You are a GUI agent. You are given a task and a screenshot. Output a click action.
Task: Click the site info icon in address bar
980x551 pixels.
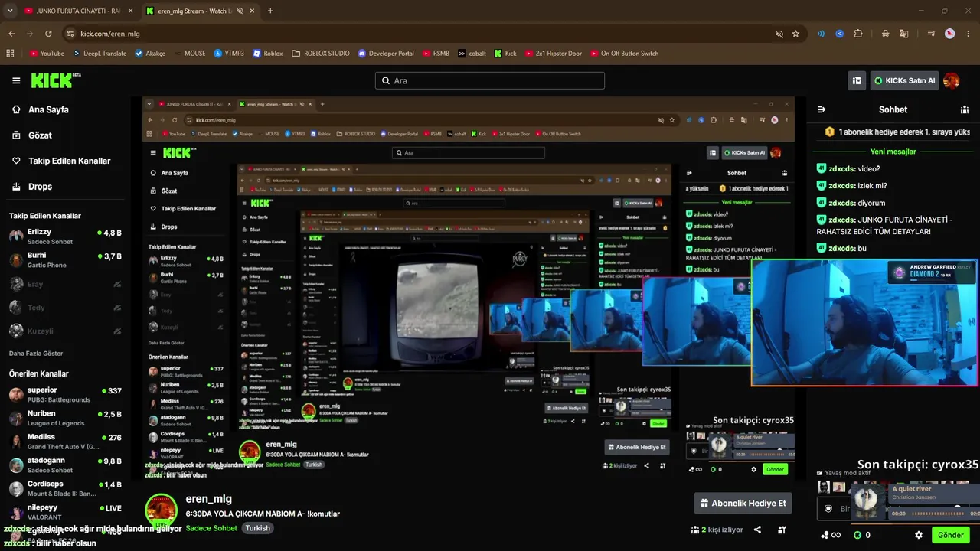70,34
